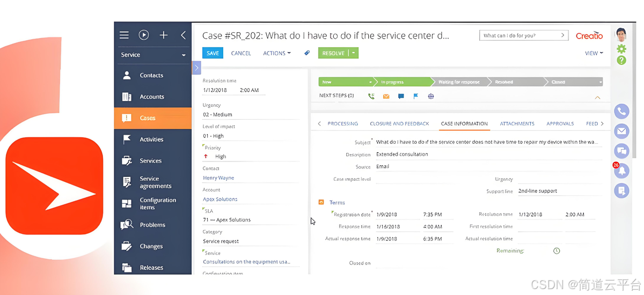644x295 pixels.
Task: Open the Closed stage dropdown arrow
Action: tap(600, 82)
